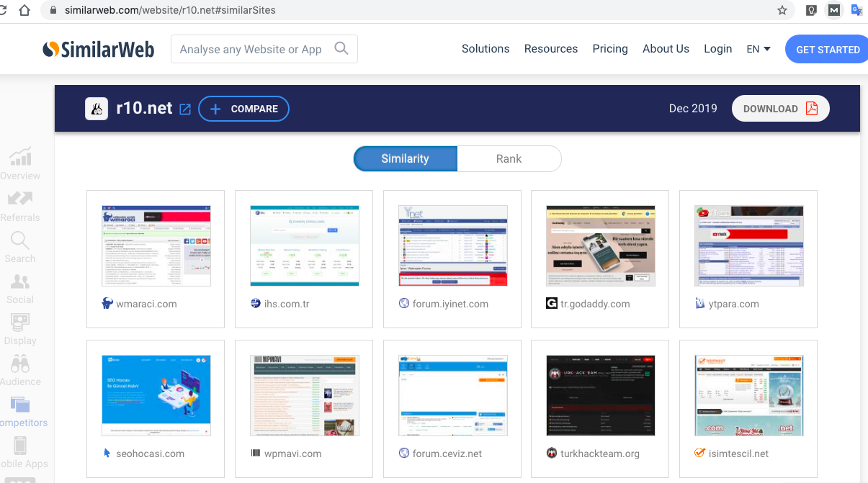The image size is (868, 483).
Task: Click the COMPARE button
Action: 244,109
